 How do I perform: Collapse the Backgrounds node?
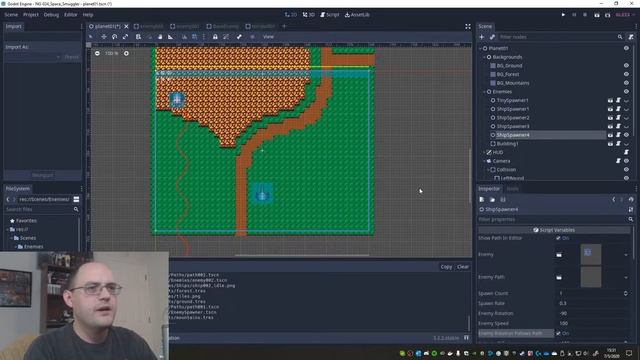point(484,57)
